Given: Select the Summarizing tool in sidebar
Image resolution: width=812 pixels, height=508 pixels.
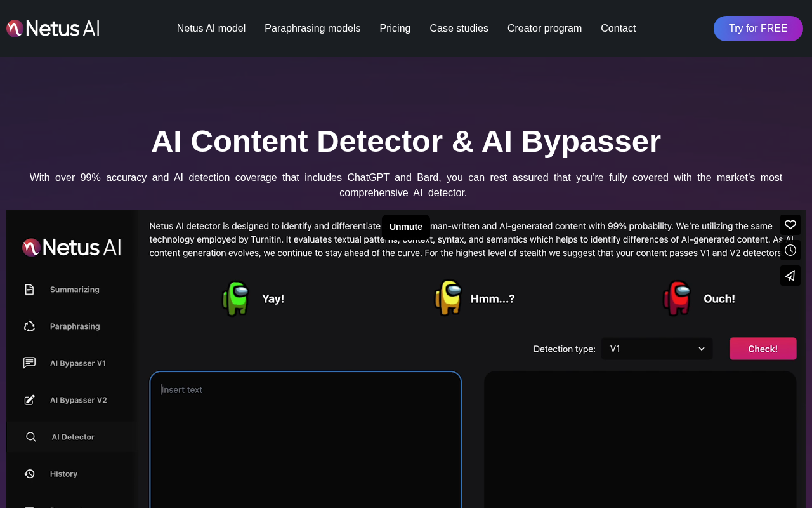Looking at the screenshot, I should pyautogui.click(x=74, y=289).
